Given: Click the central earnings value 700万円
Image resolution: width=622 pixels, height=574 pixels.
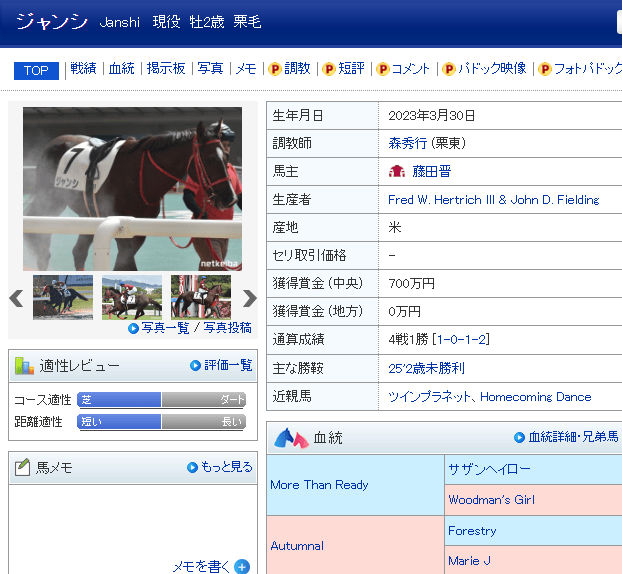Looking at the screenshot, I should (411, 284).
